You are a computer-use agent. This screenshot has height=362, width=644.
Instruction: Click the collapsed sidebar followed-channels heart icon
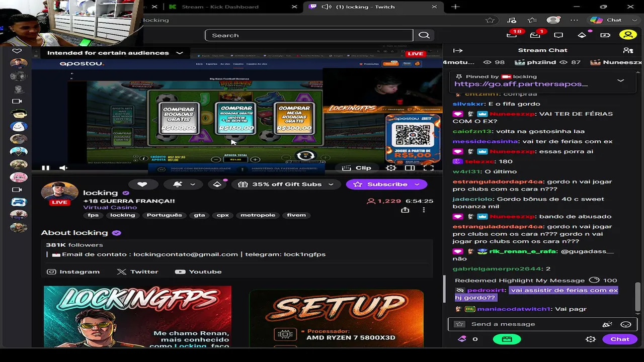pos(17,51)
